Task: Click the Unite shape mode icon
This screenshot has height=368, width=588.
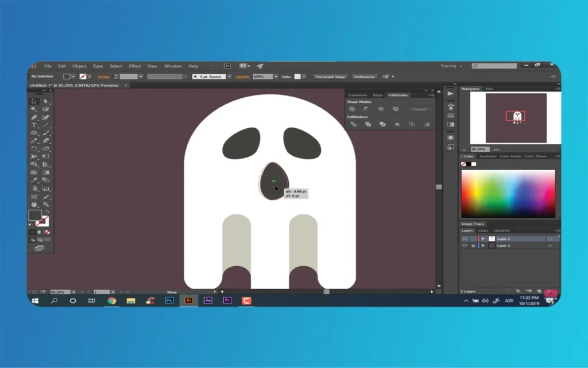Action: [352, 109]
